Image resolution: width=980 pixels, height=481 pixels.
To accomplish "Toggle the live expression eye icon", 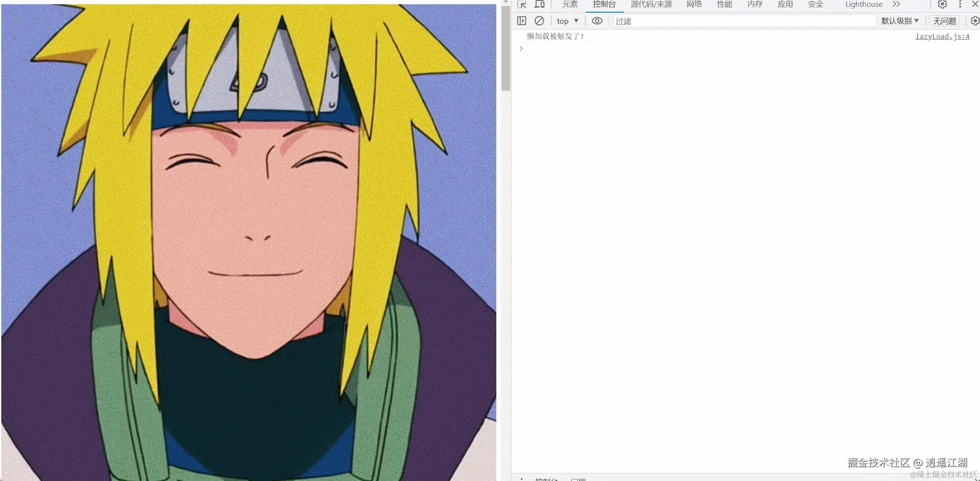I will click(597, 21).
